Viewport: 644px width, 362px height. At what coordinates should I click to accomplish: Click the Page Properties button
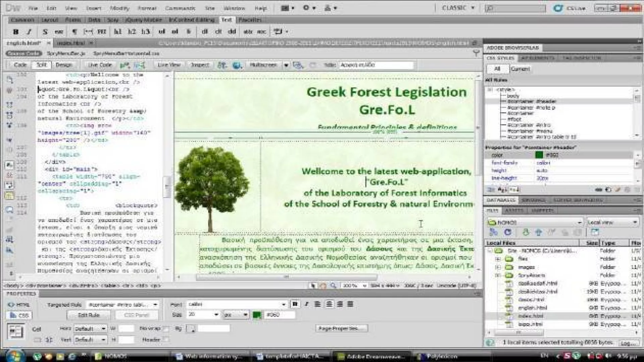341,328
